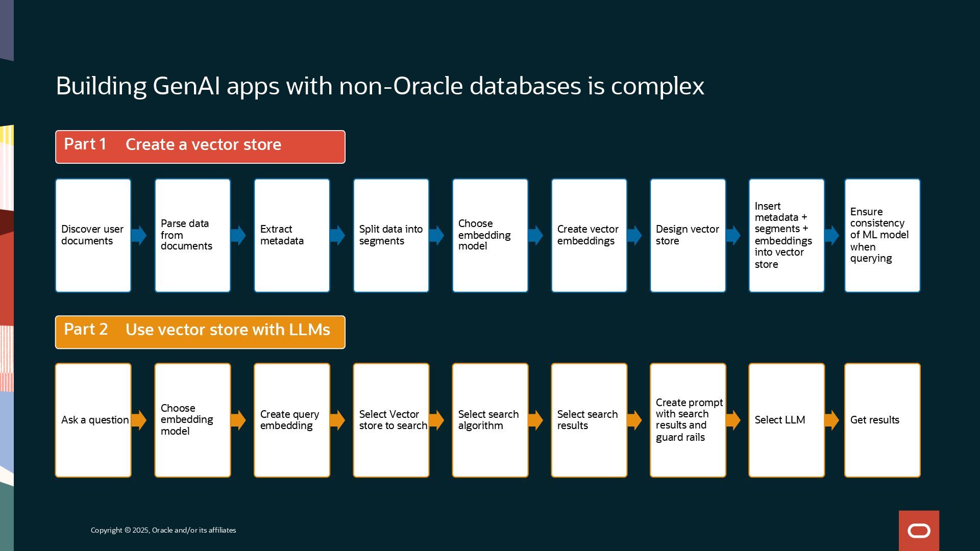Image resolution: width=980 pixels, height=551 pixels.
Task: Click blue arrow after Design vector store
Action: (x=733, y=235)
